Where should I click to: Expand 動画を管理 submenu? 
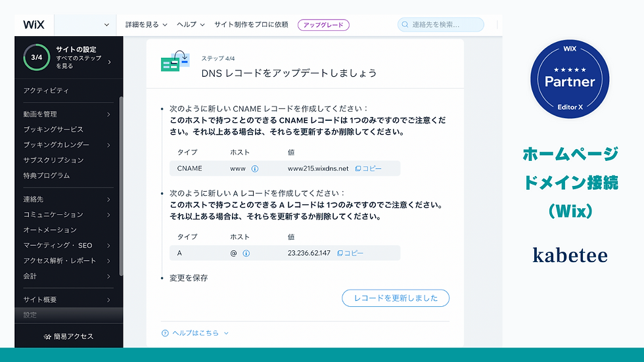click(x=108, y=114)
